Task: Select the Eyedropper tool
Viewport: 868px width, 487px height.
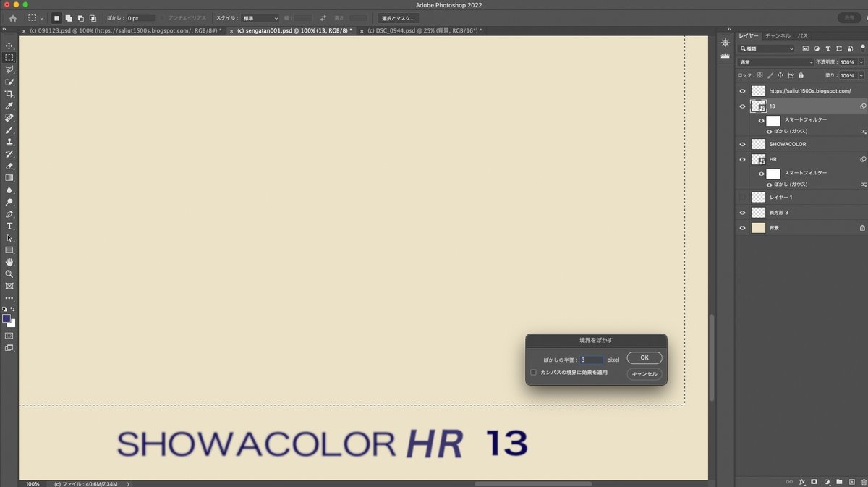Action: click(x=9, y=106)
